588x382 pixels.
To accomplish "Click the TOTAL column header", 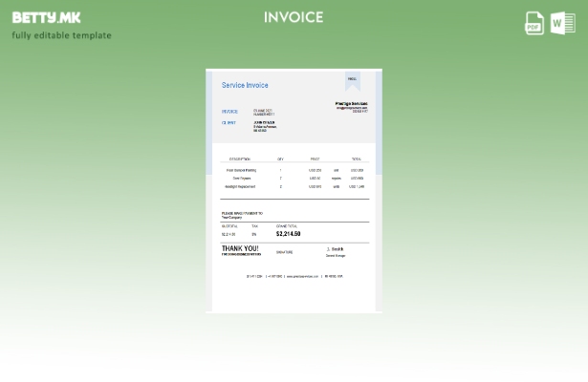I will pyautogui.click(x=356, y=159).
